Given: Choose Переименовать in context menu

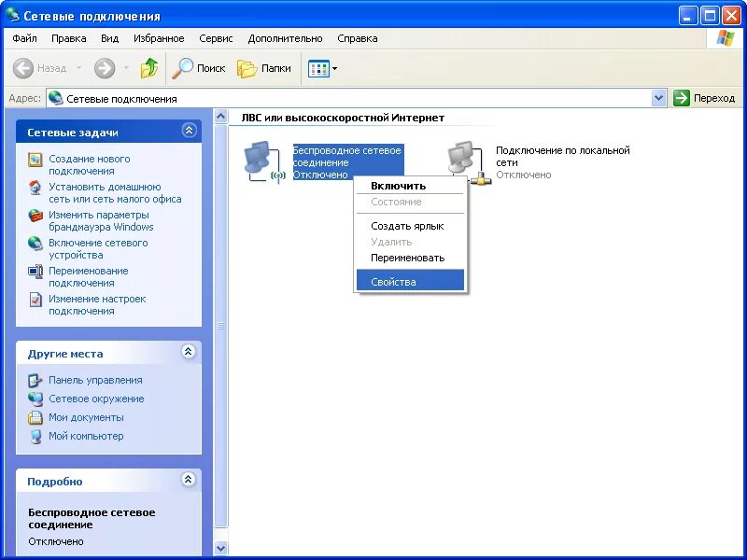Looking at the screenshot, I should coord(410,258).
